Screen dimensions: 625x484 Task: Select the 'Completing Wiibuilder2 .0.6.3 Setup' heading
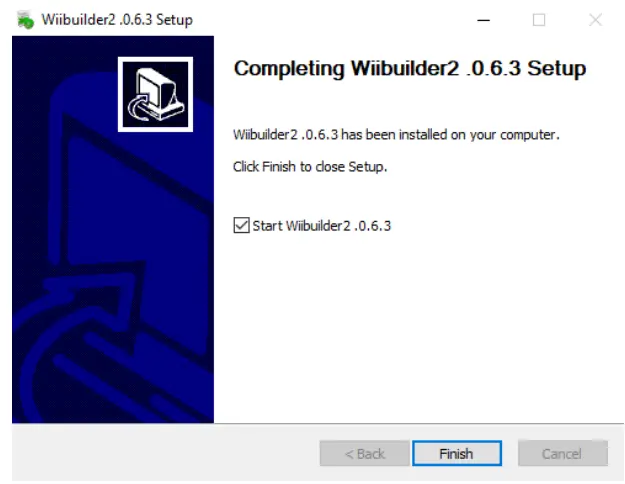click(410, 69)
